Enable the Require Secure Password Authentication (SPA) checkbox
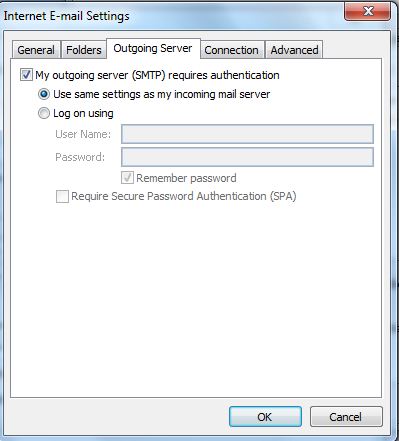This screenshot has width=399, height=441. pos(62,196)
